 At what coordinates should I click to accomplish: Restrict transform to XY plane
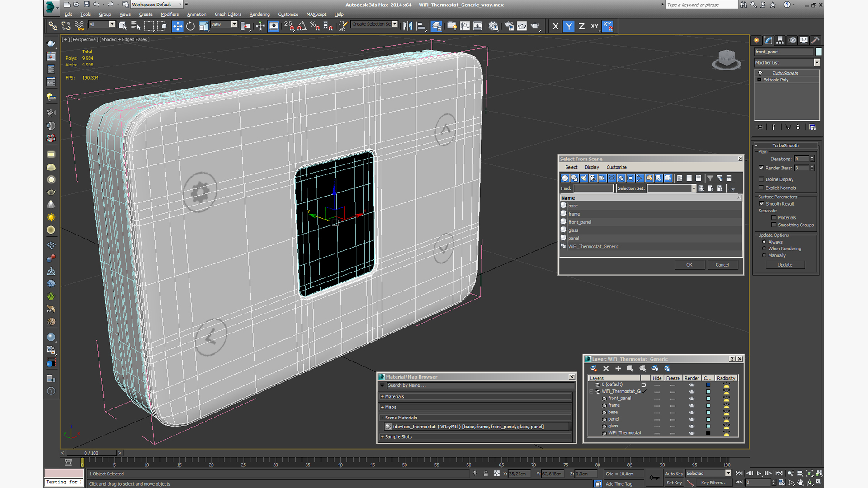coord(594,26)
